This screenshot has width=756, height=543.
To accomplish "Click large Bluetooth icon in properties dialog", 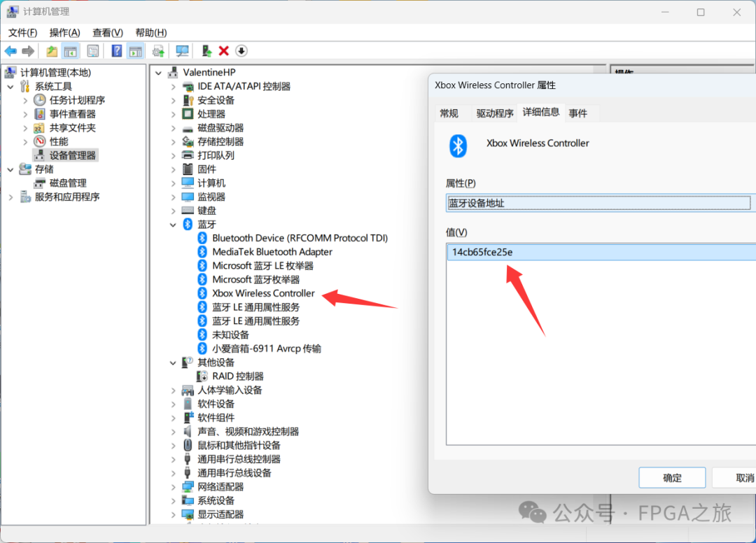I will [x=458, y=146].
